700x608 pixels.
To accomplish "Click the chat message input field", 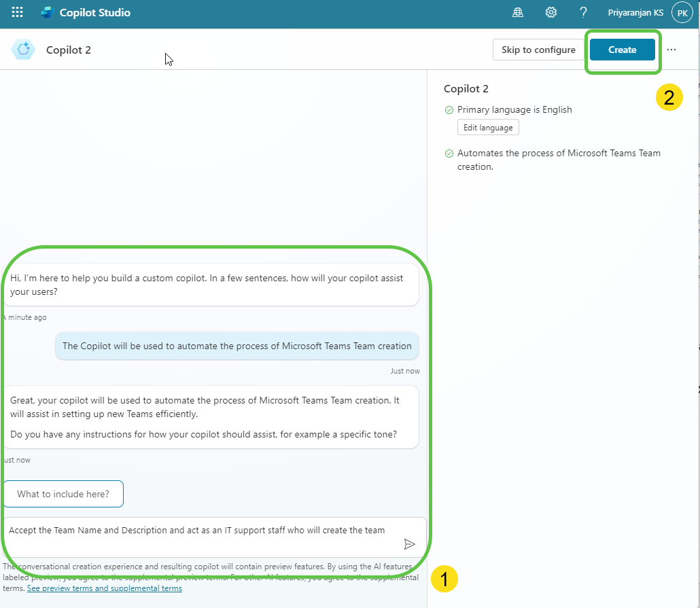I will (204, 531).
